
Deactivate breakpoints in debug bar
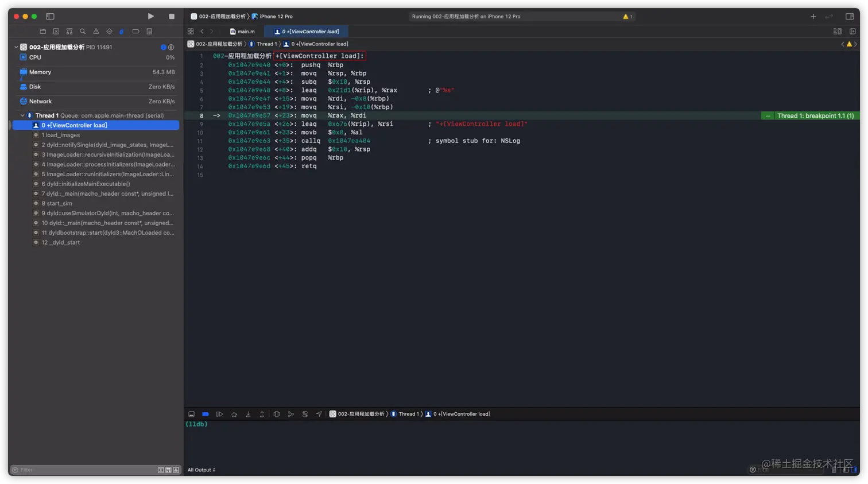pyautogui.click(x=206, y=414)
